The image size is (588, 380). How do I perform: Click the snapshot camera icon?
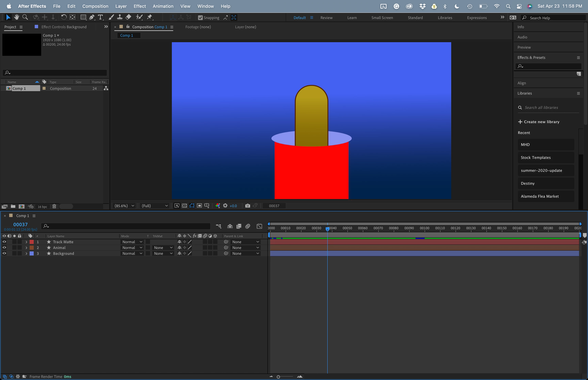(x=248, y=206)
